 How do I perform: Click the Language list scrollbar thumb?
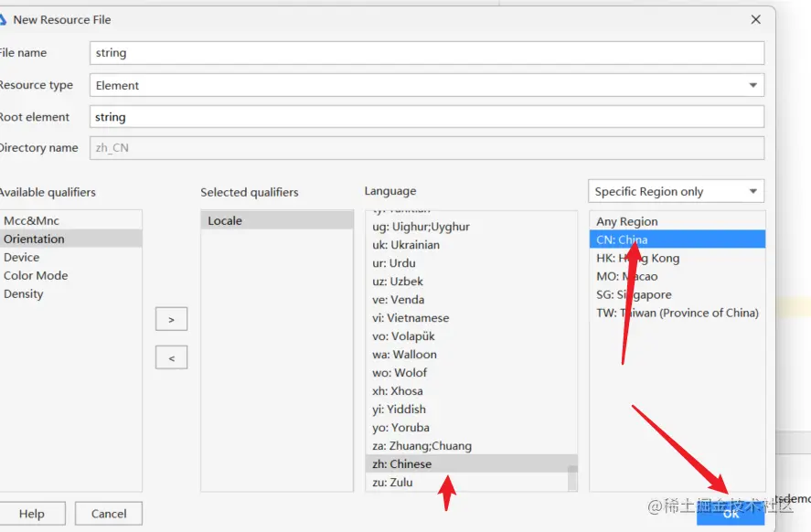pyautogui.click(x=572, y=478)
